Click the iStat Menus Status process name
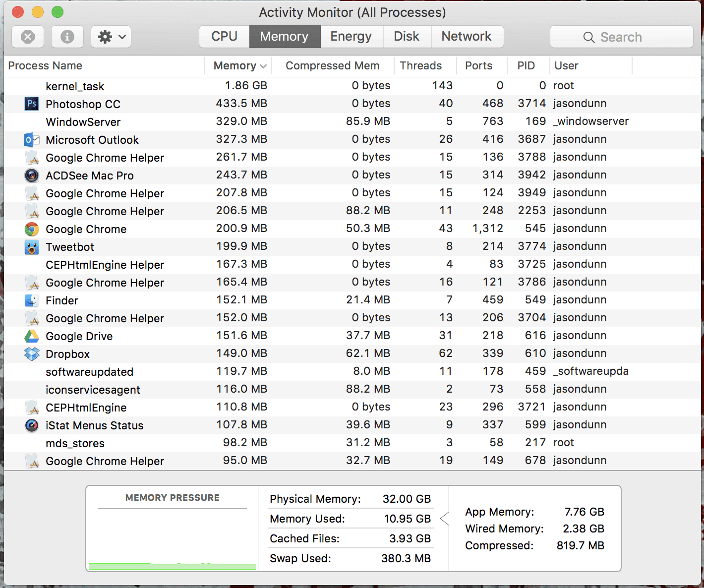Image resolution: width=704 pixels, height=588 pixels. [94, 425]
